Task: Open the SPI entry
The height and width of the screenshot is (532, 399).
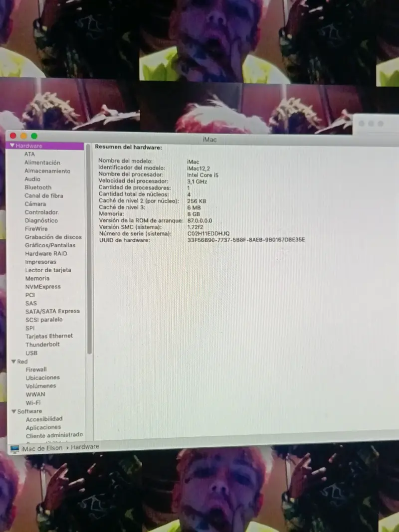Action: click(30, 328)
